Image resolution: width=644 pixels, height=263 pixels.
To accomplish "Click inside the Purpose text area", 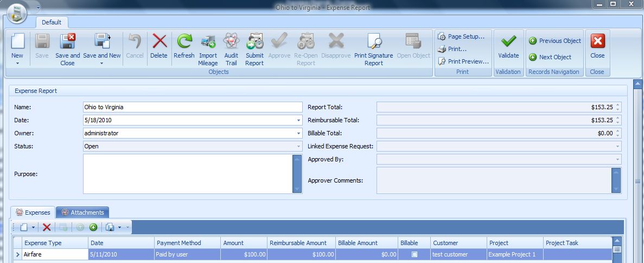I will 188,174.
